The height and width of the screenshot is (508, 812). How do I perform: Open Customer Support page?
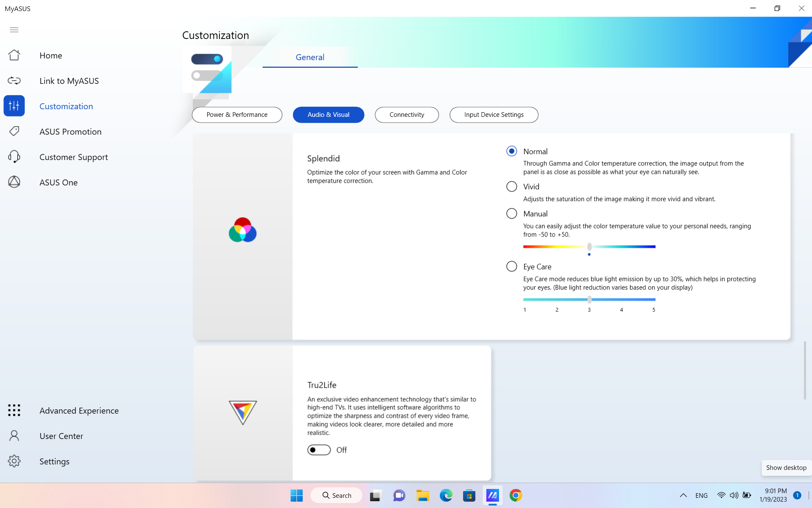[x=74, y=157]
